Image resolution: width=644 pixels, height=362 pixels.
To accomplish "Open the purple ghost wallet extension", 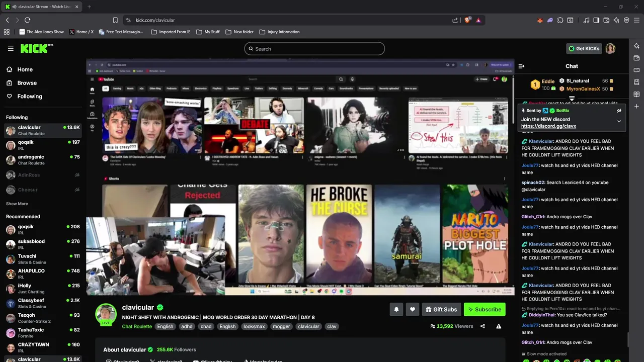I will pos(550,20).
